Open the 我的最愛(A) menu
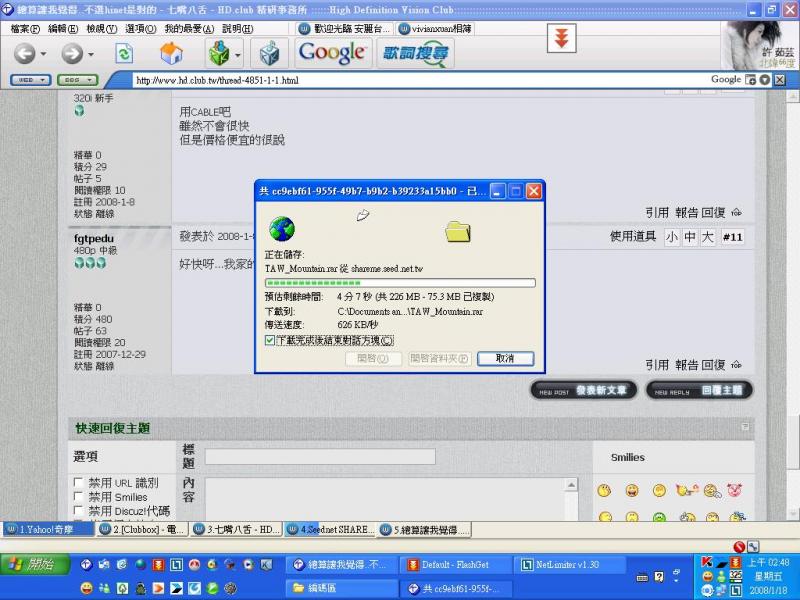Screen dimensions: 800x600 click(189, 29)
